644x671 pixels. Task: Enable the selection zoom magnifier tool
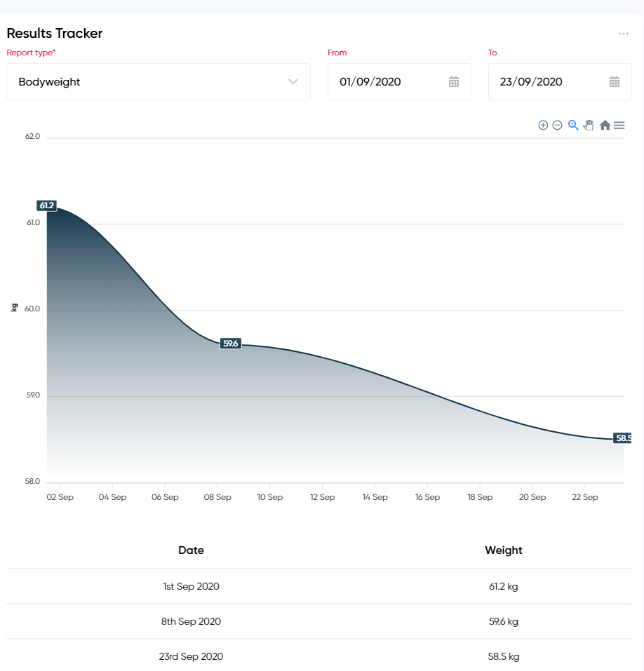572,125
